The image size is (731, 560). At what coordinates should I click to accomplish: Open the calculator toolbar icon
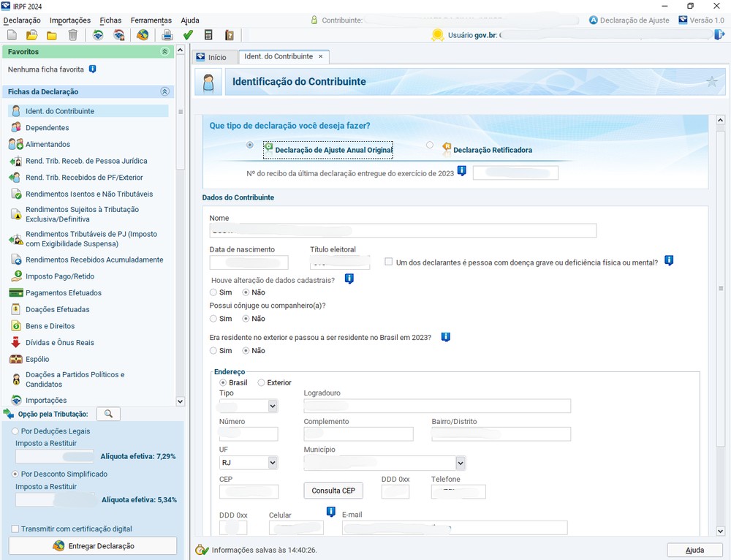208,35
